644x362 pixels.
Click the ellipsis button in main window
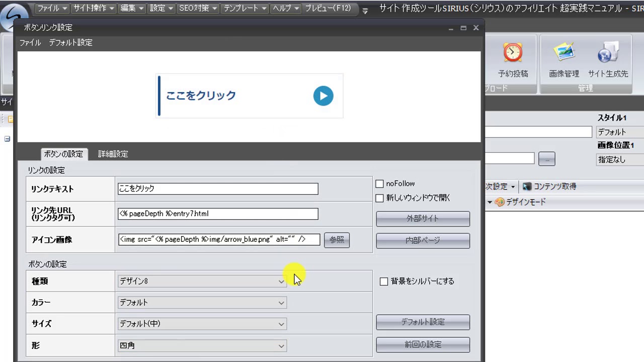coord(546,159)
